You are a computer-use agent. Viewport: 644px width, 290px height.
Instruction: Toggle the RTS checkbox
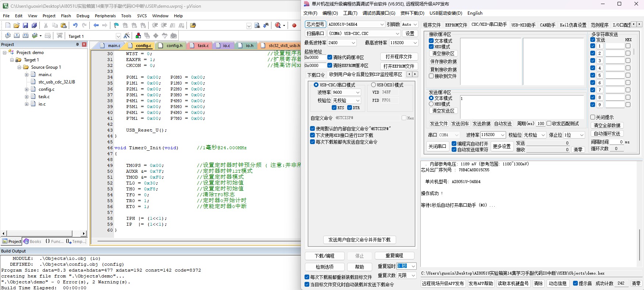[334, 108]
